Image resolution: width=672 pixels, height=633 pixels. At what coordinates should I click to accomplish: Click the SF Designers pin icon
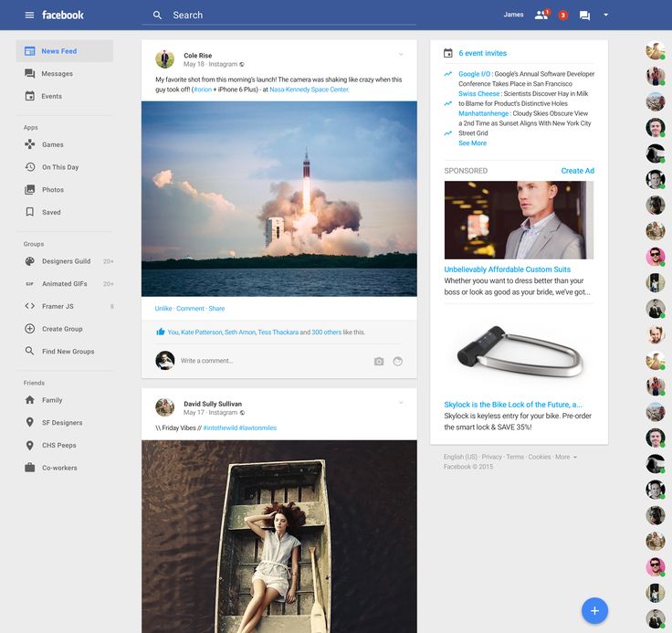pos(29,422)
